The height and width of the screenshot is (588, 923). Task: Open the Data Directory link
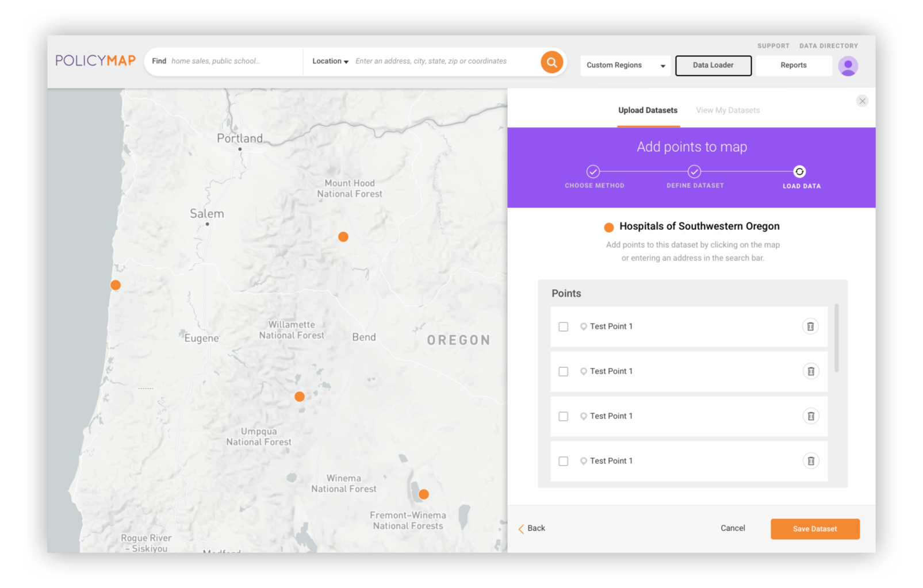click(828, 46)
